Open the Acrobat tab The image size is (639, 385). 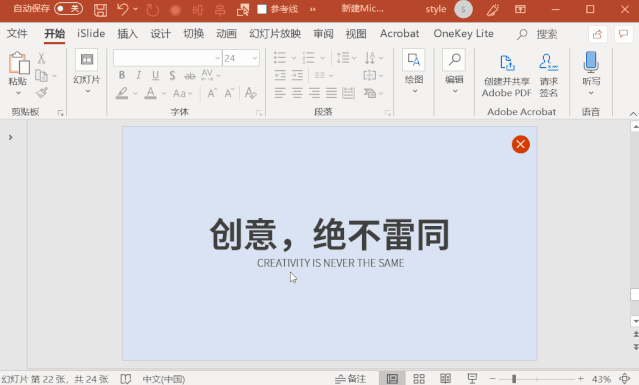tap(399, 33)
